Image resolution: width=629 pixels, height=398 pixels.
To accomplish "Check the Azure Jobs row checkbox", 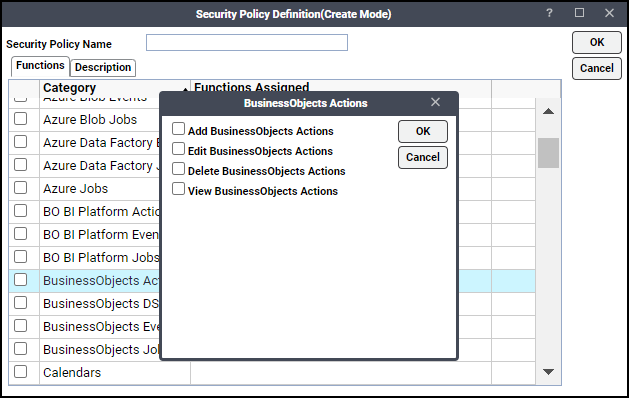I will pos(20,188).
